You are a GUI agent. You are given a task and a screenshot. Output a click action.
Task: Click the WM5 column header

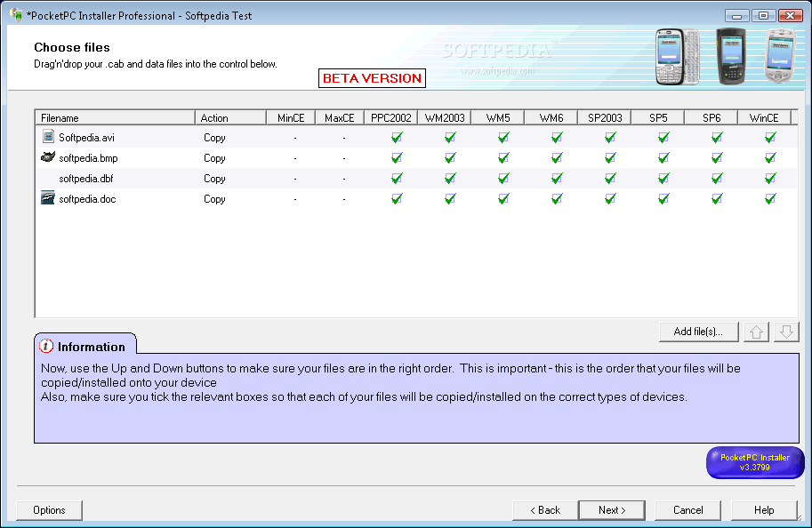498,118
